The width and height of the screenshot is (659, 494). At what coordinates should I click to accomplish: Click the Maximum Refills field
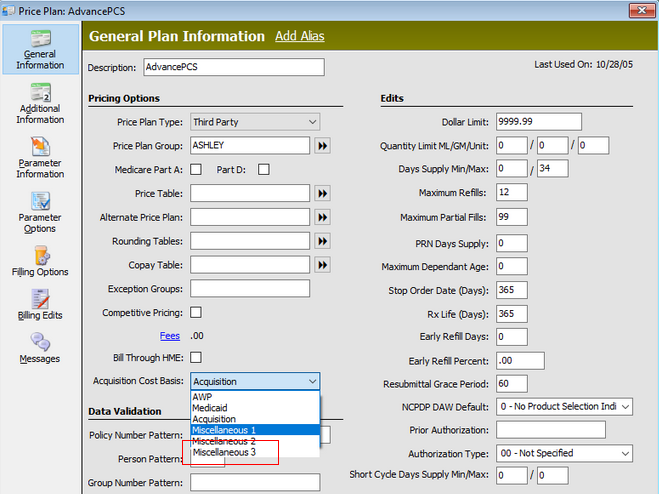[x=511, y=192]
